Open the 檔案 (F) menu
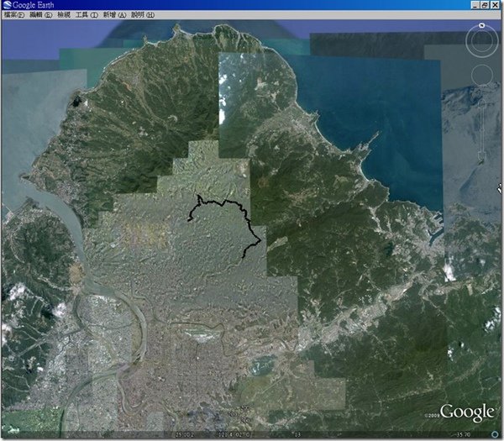 [x=13, y=15]
